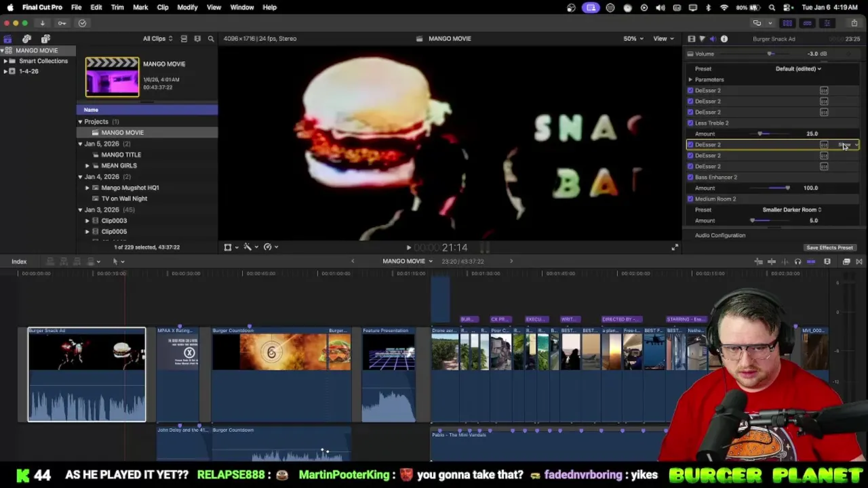Click the Name column header
The width and height of the screenshot is (868, 488).
click(146, 110)
